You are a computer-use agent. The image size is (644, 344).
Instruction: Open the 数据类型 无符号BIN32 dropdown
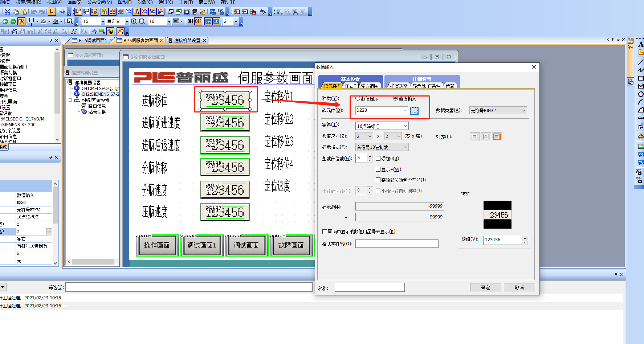click(x=498, y=111)
